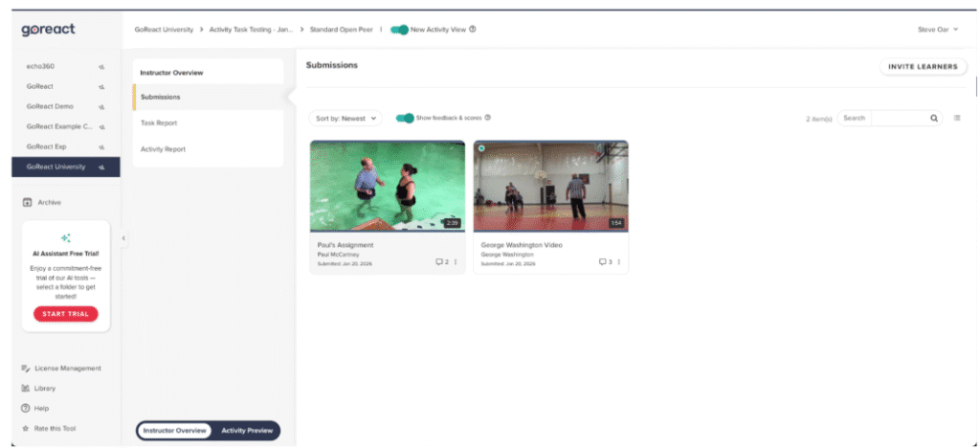Click the people icon beside GoReact Exp
980x448 pixels.
coord(101,146)
